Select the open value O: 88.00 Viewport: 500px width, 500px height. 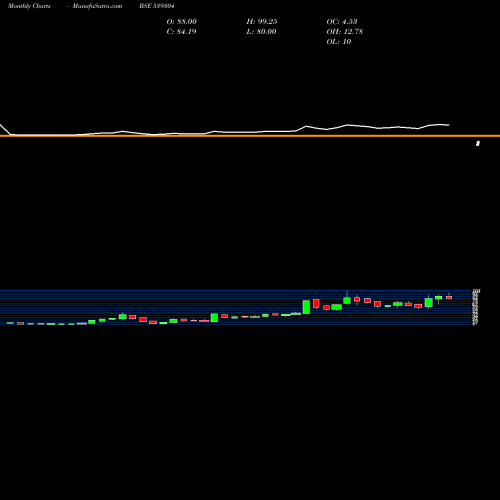[181, 22]
